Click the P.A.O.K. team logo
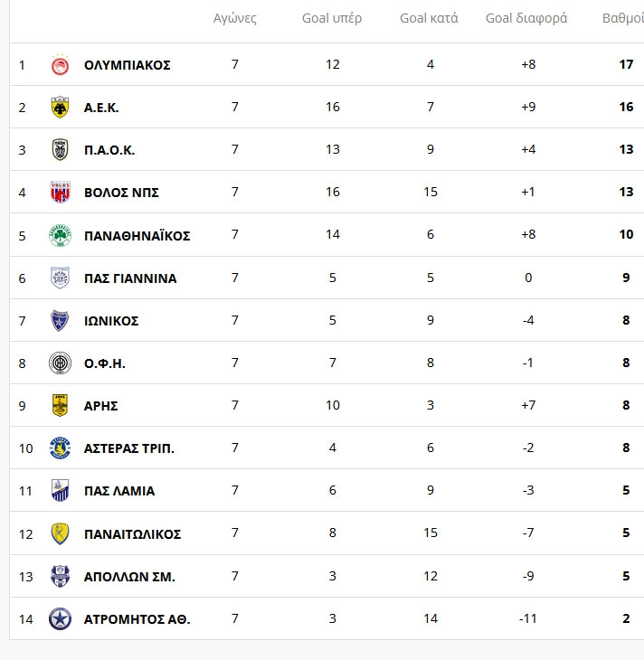This screenshot has height=660, width=644. [60, 150]
